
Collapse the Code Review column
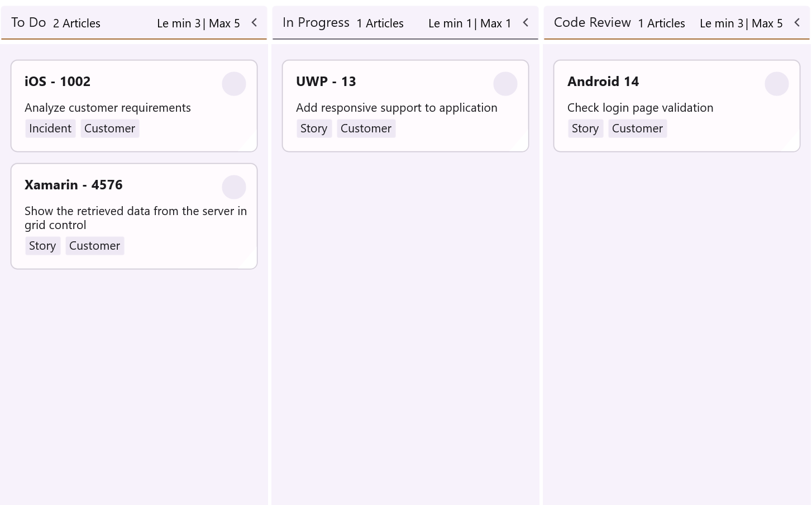pyautogui.click(x=797, y=23)
